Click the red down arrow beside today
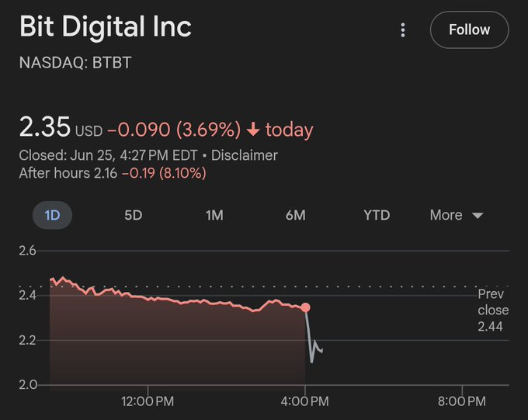 pos(253,129)
